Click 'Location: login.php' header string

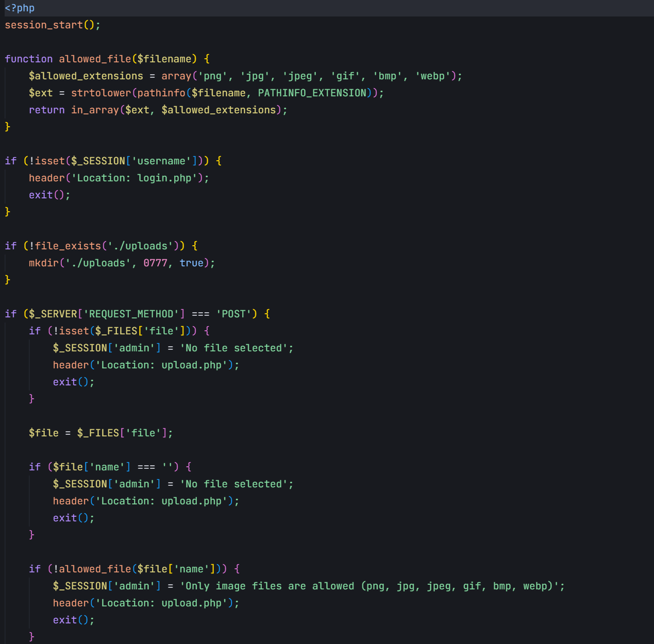pos(134,178)
